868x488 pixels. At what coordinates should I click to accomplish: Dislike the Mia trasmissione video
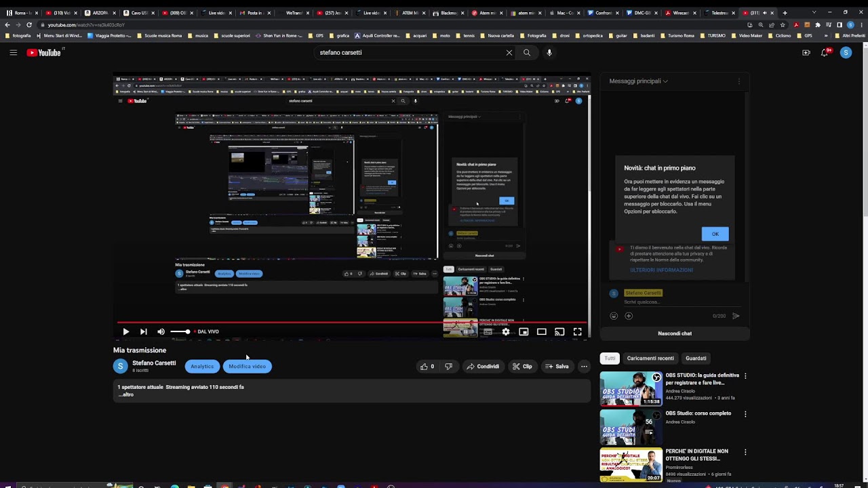[448, 367]
